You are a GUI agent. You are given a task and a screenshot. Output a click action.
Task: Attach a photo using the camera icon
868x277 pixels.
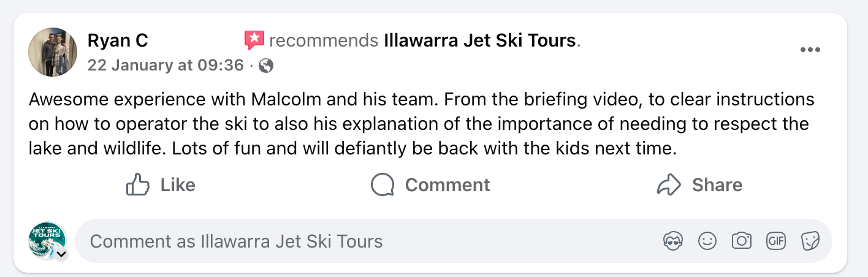742,241
